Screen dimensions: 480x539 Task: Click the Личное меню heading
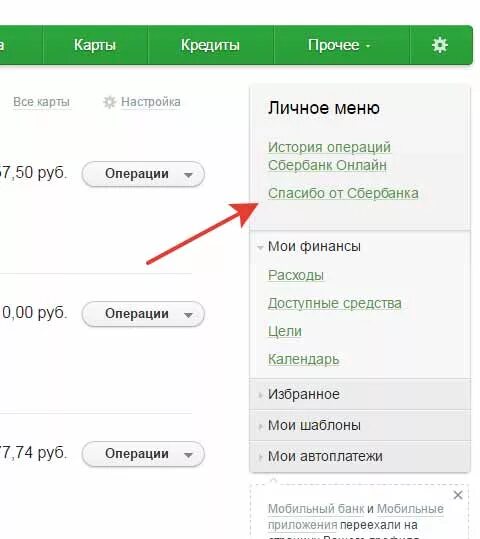324,108
